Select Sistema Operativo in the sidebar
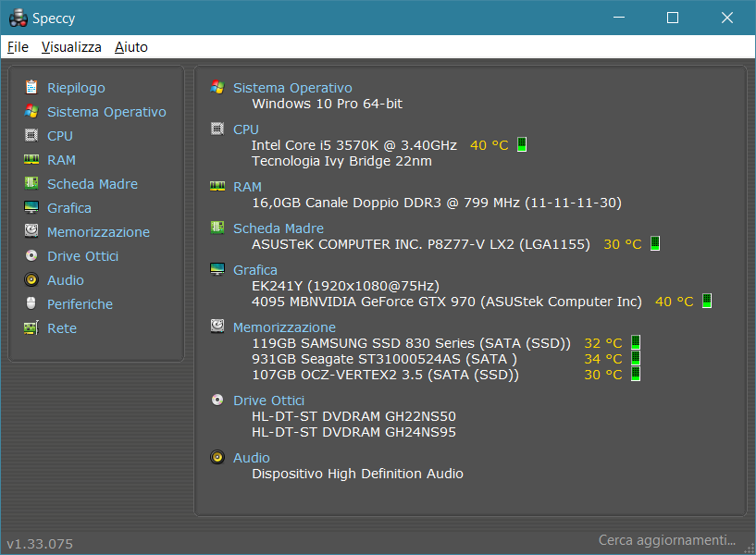The height and width of the screenshot is (555, 756). (106, 112)
